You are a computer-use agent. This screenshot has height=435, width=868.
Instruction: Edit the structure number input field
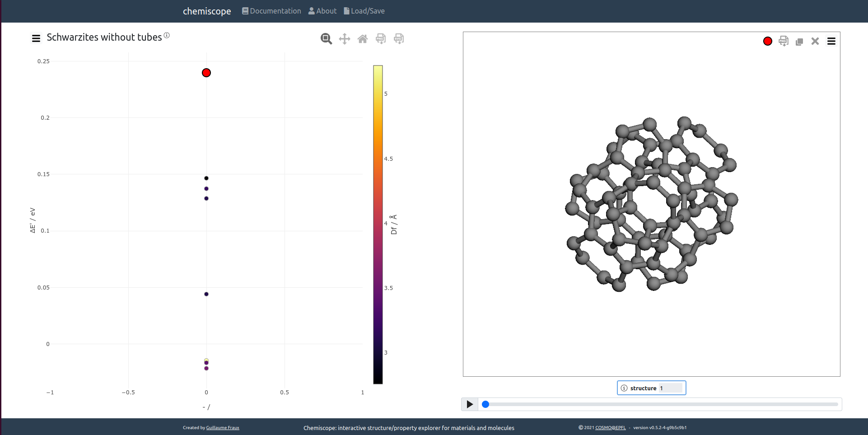click(672, 388)
